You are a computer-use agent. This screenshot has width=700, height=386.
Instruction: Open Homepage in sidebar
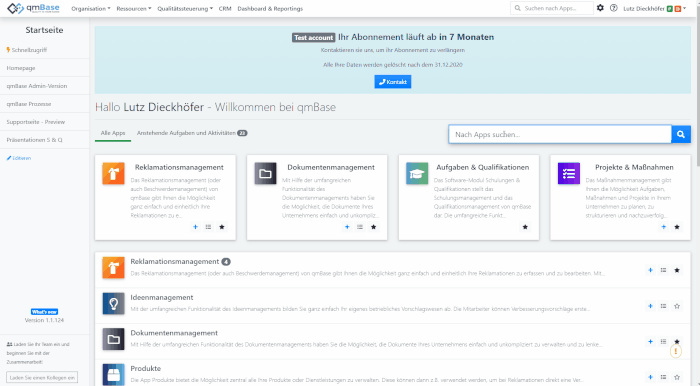tap(21, 68)
